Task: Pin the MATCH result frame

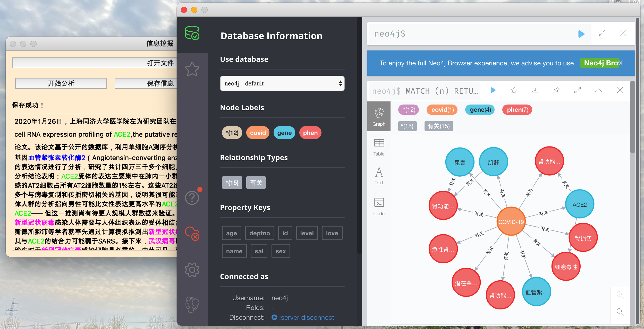Action: tap(556, 90)
